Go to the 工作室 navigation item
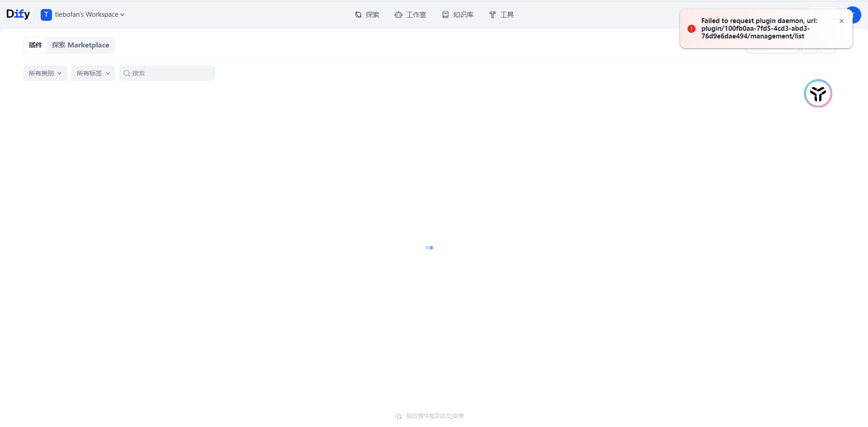The image size is (868, 427). [410, 15]
